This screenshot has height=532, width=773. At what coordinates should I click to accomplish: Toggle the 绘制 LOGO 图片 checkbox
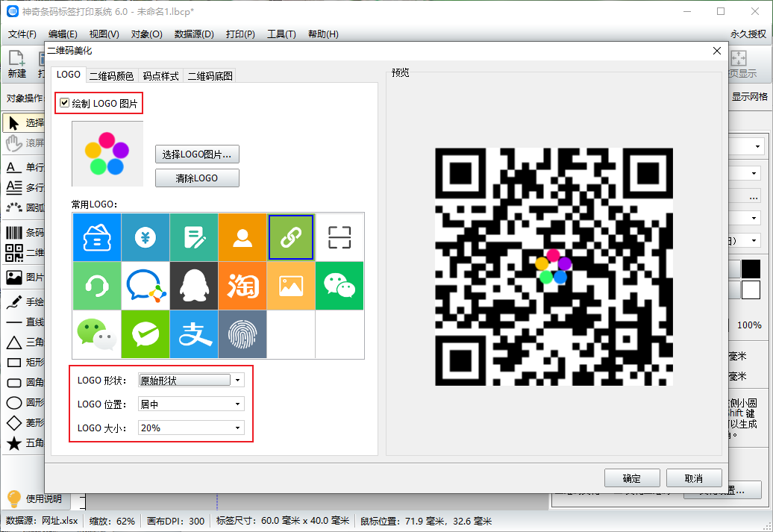pos(65,102)
